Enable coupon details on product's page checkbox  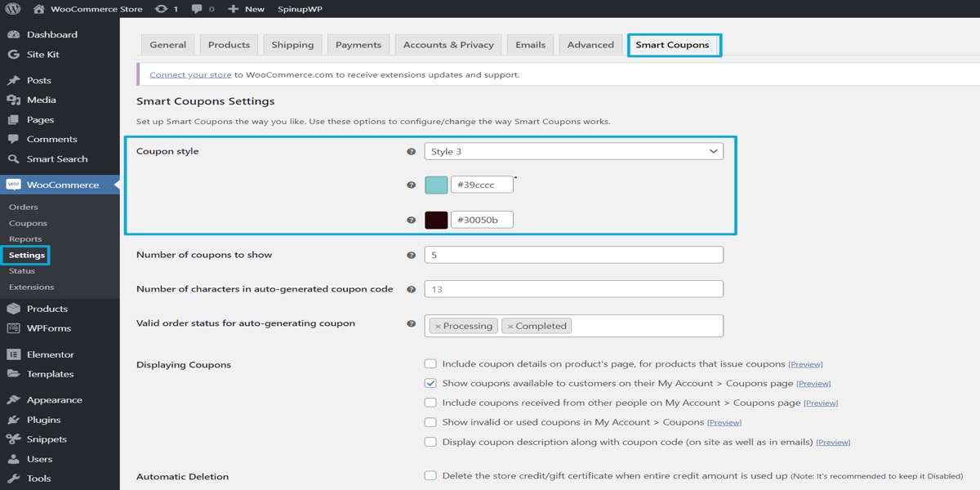pyautogui.click(x=430, y=364)
